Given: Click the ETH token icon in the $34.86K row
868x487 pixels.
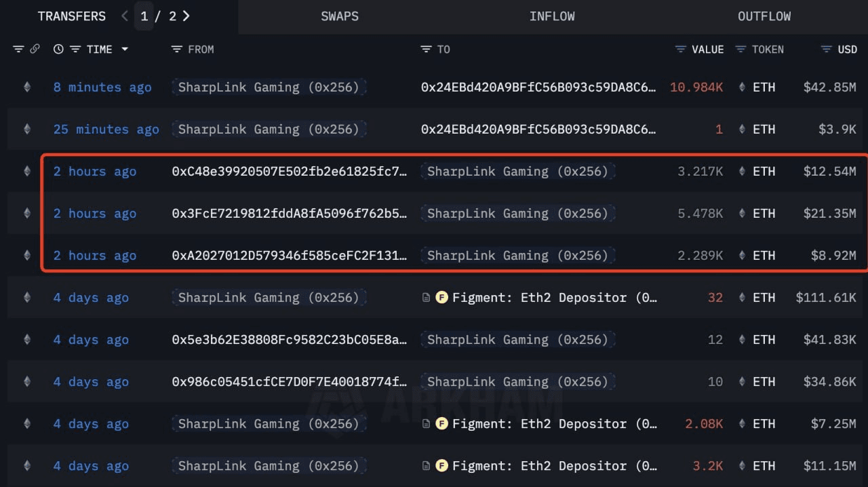Looking at the screenshot, I should click(742, 381).
